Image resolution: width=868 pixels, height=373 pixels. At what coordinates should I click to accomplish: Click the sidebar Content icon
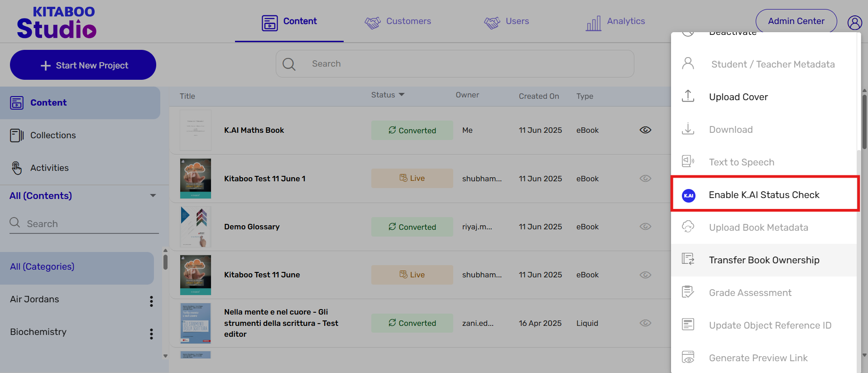17,103
